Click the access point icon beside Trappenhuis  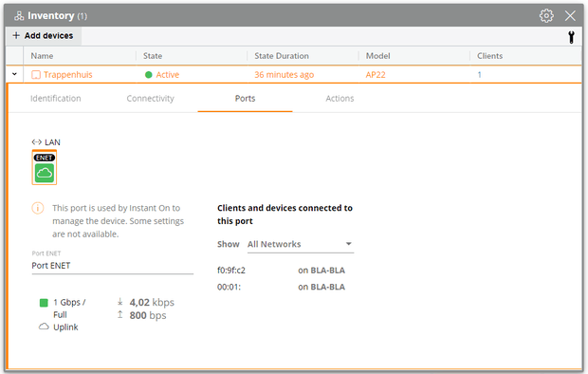(x=36, y=75)
